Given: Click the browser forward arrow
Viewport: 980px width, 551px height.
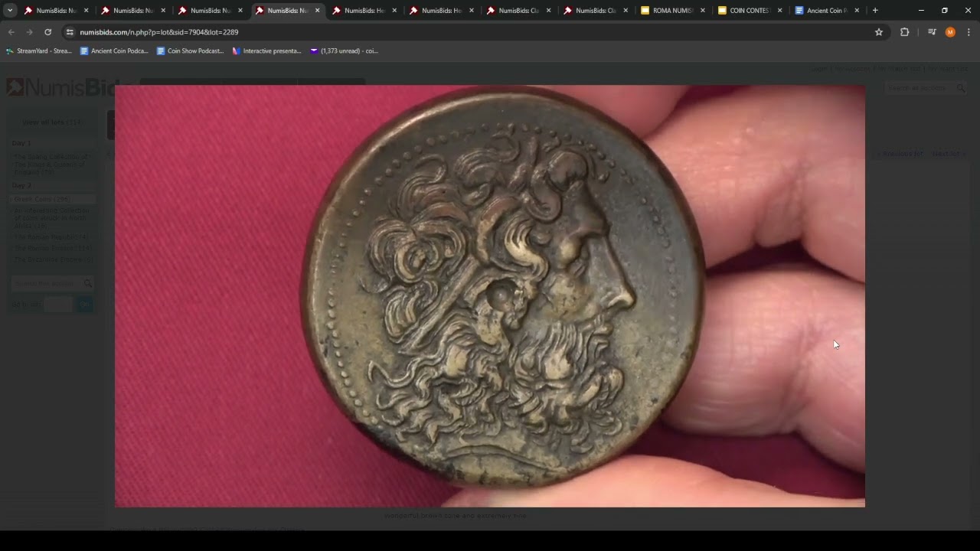Looking at the screenshot, I should tap(29, 32).
